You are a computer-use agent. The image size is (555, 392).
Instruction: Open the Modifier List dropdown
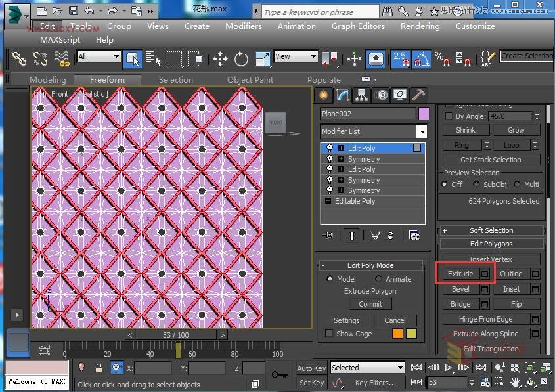coord(420,131)
